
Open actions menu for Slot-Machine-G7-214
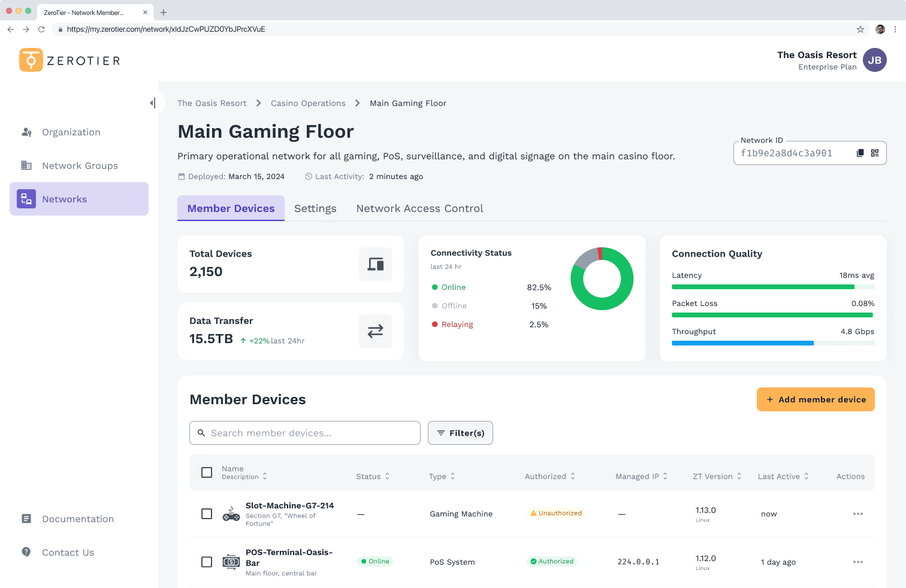857,514
